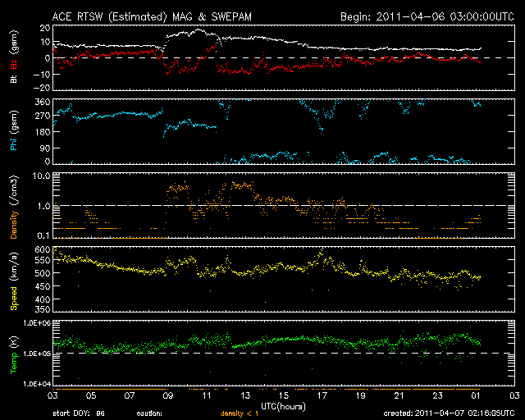Image resolution: width=525 pixels, height=420 pixels.
Task: Click the 1.0 value on the Density axis
Action: point(43,207)
